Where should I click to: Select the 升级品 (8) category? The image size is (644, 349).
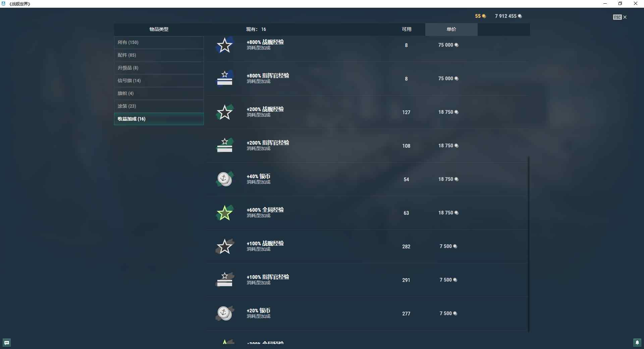coord(159,68)
